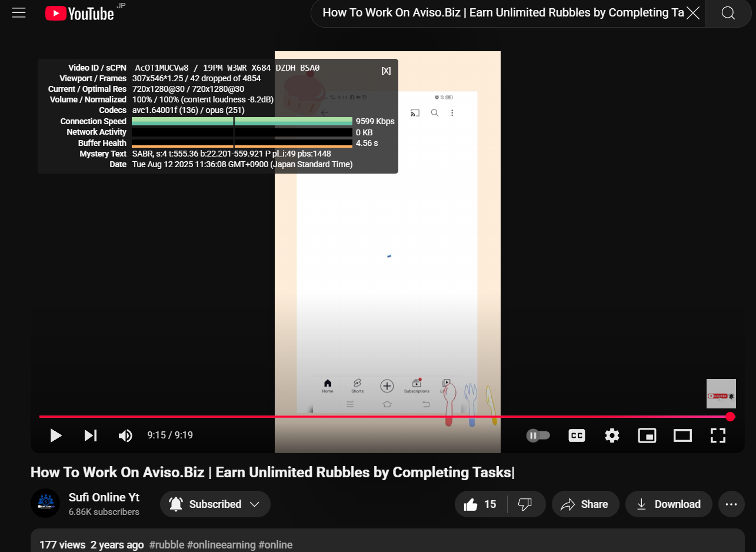Dislike the video

[x=525, y=504]
